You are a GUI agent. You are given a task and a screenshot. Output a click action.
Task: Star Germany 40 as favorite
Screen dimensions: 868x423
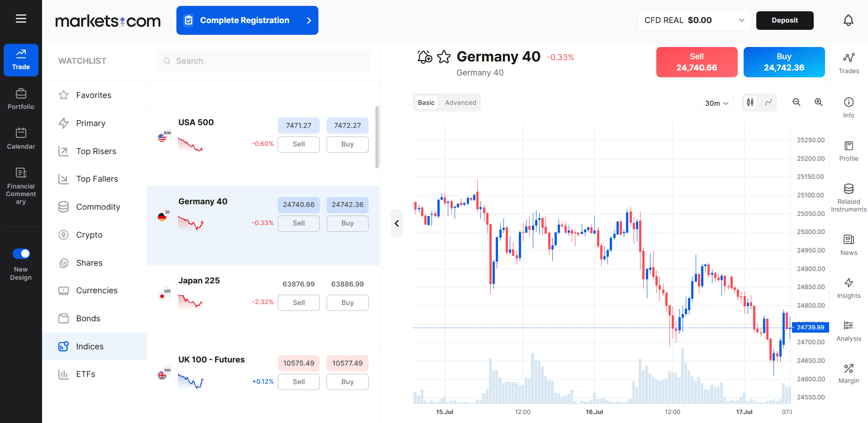pos(444,57)
